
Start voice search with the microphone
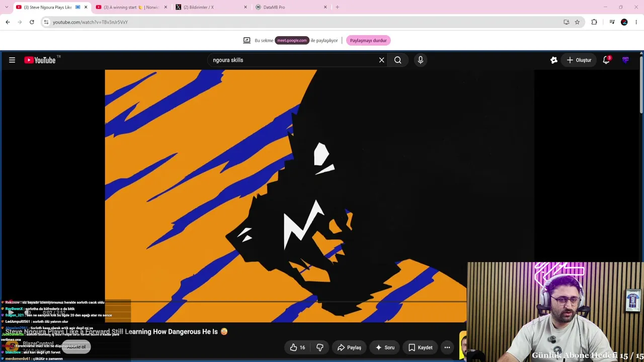click(x=421, y=60)
